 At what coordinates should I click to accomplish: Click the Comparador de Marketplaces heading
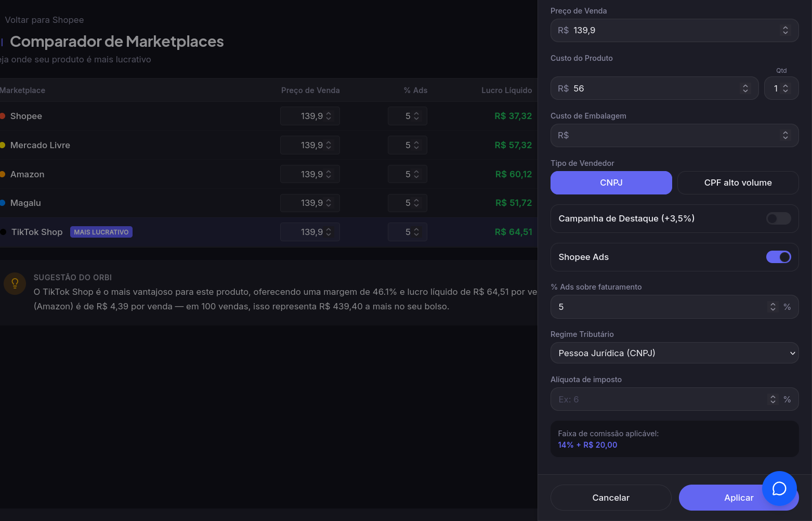(x=117, y=42)
